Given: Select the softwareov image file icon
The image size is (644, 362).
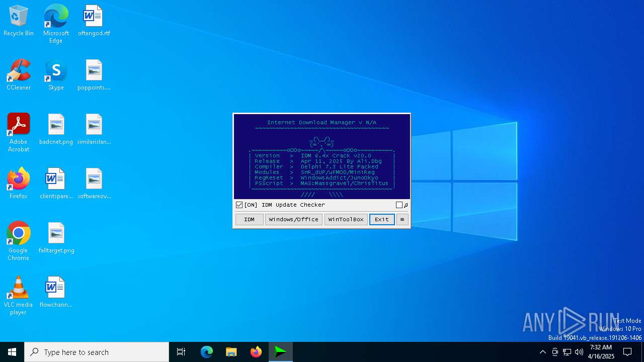Looking at the screenshot, I should (x=94, y=184).
